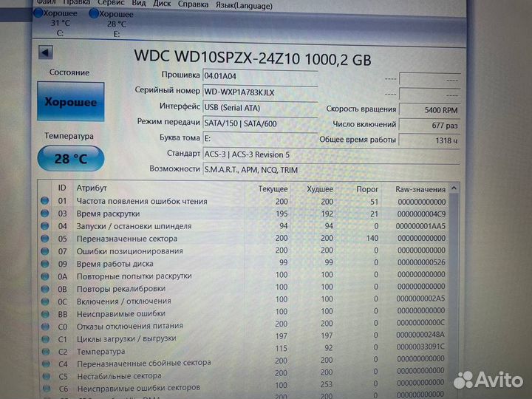Click the Атрибут column header
The width and height of the screenshot is (532, 399).
[92, 188]
